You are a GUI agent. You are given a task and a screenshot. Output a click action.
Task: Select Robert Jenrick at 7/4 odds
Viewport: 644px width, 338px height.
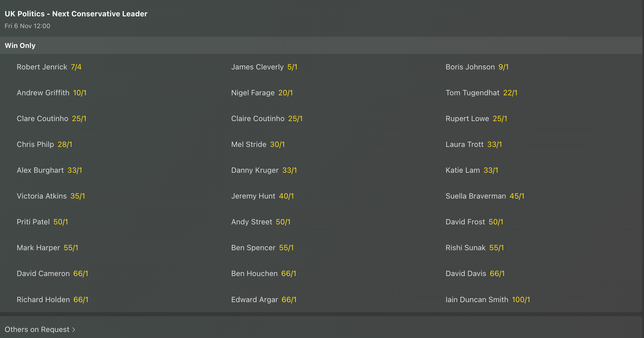(x=76, y=67)
